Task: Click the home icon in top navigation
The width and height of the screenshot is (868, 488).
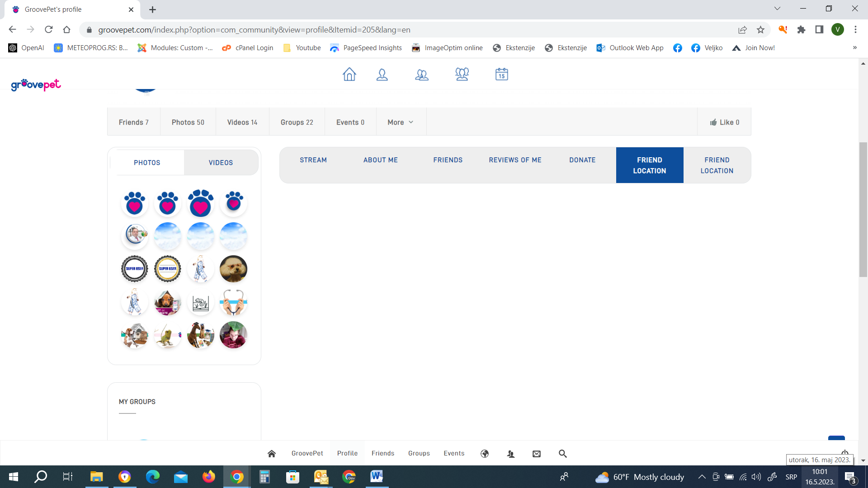Action: point(349,75)
